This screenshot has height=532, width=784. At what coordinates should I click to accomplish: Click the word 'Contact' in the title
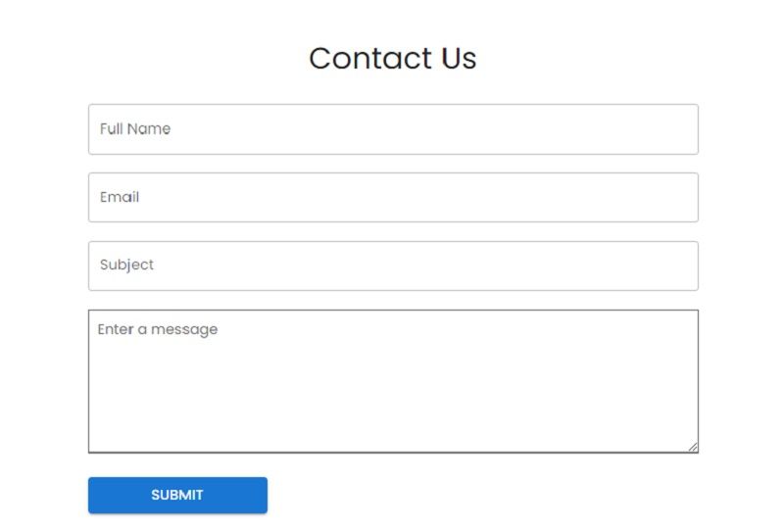coord(370,58)
